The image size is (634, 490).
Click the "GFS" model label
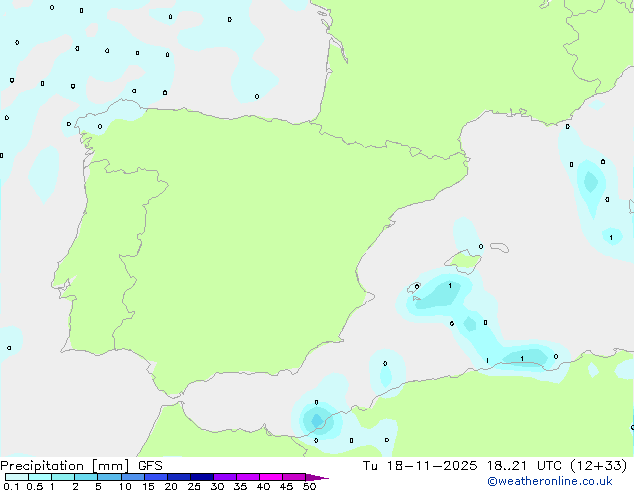[x=150, y=466]
